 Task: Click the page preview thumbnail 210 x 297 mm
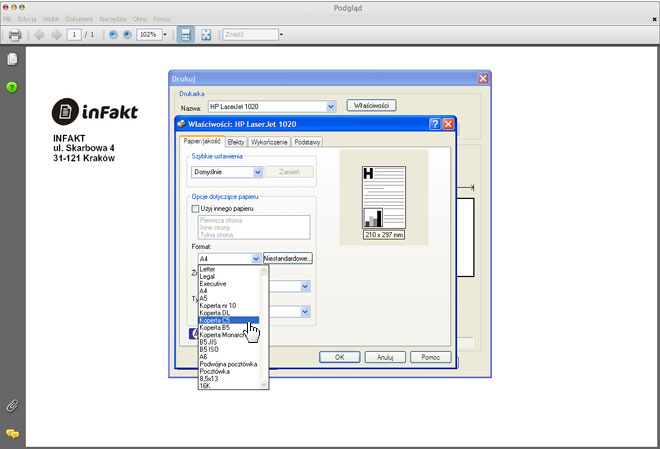coord(384,197)
